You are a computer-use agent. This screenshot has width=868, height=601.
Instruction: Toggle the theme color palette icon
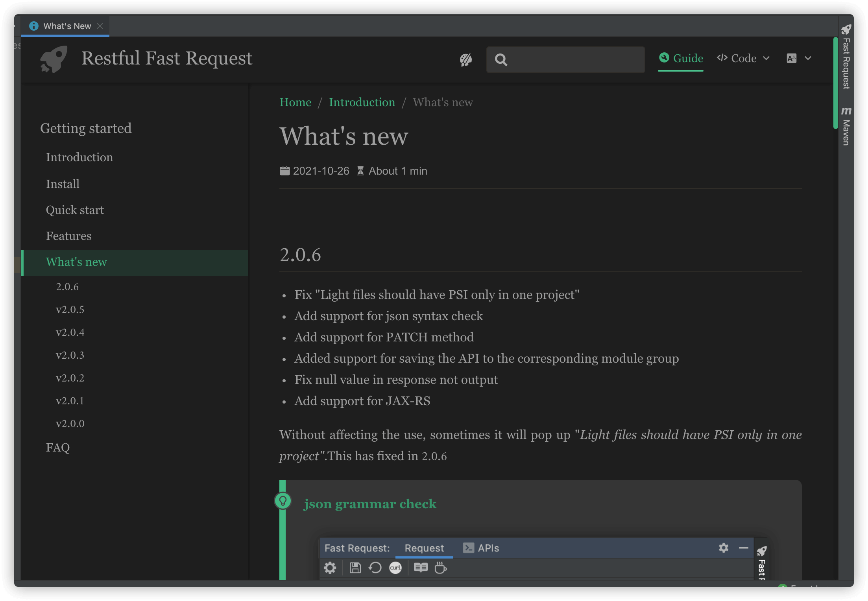coord(466,60)
